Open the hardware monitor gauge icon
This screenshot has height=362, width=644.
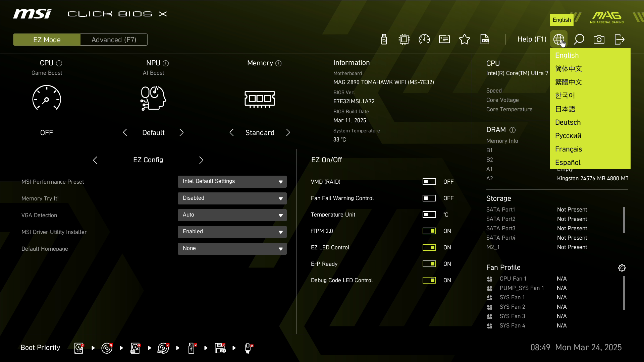click(x=424, y=40)
